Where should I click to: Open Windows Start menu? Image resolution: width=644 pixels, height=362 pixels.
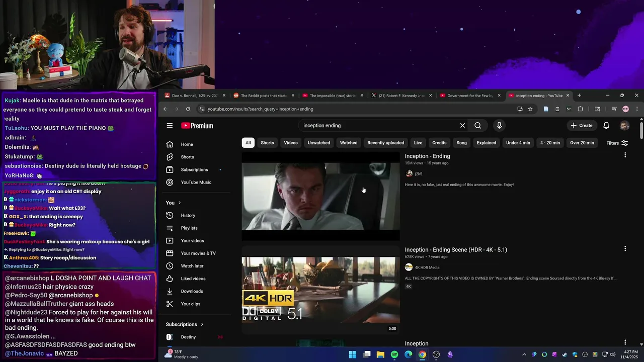(352, 354)
